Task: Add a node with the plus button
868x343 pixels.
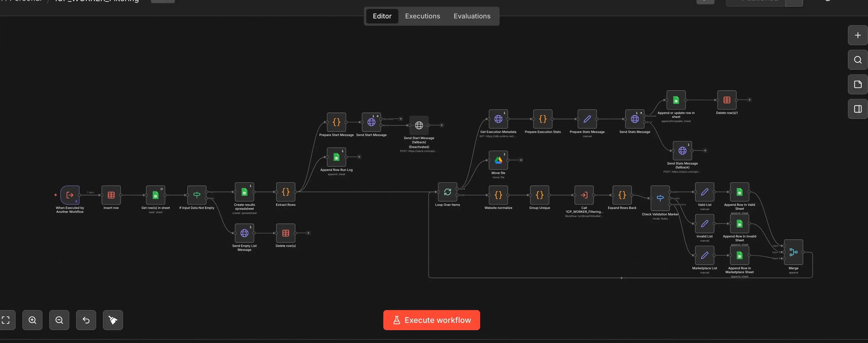Action: pyautogui.click(x=858, y=35)
